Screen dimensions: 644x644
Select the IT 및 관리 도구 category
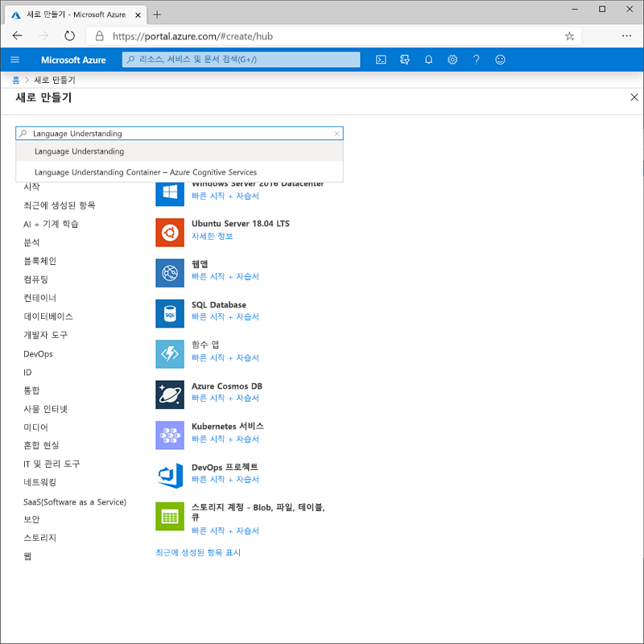pyautogui.click(x=52, y=464)
